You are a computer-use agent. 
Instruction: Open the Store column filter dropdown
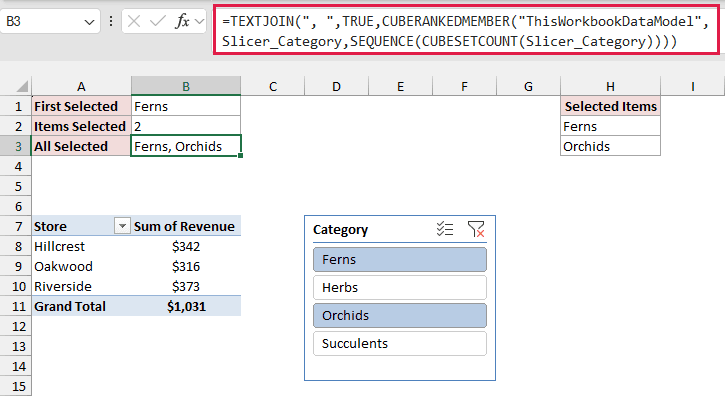[x=122, y=226]
